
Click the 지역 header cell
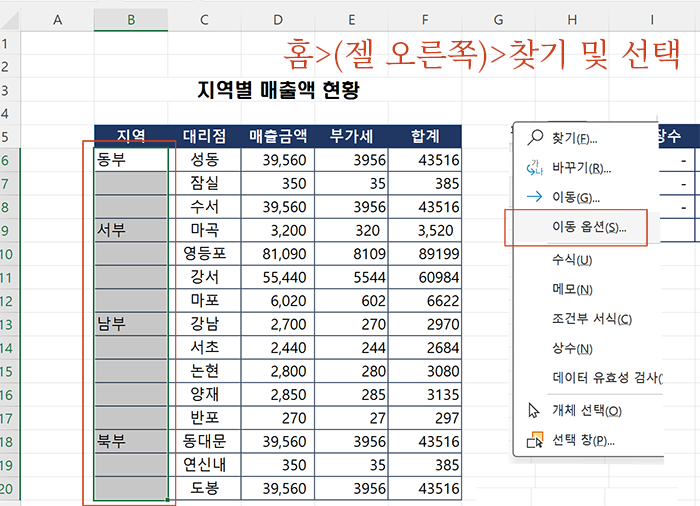(131, 136)
